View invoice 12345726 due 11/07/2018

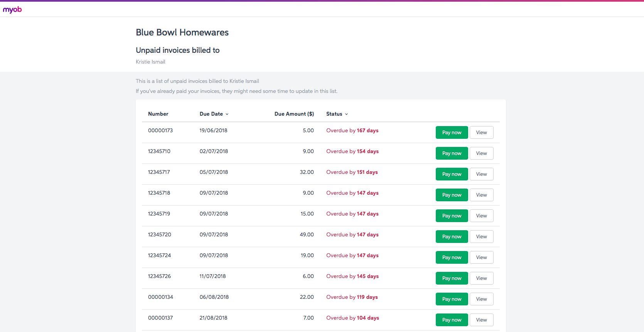click(481, 278)
